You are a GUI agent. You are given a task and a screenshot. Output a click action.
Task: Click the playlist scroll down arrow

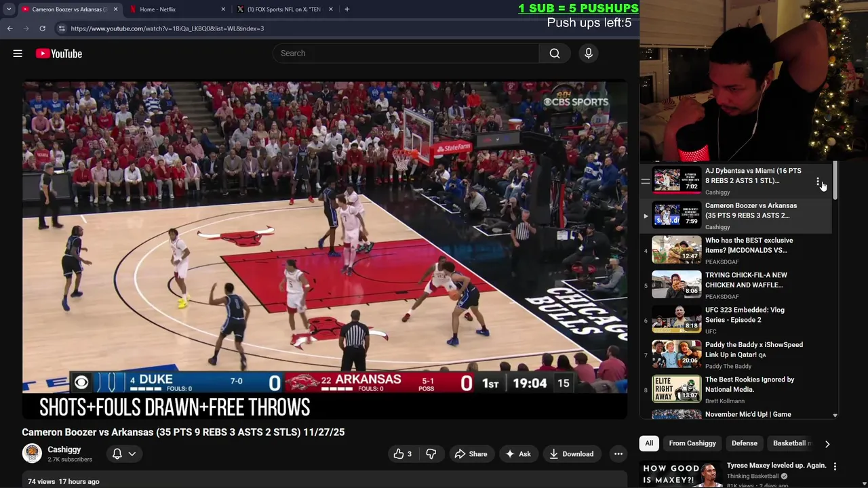tap(835, 415)
